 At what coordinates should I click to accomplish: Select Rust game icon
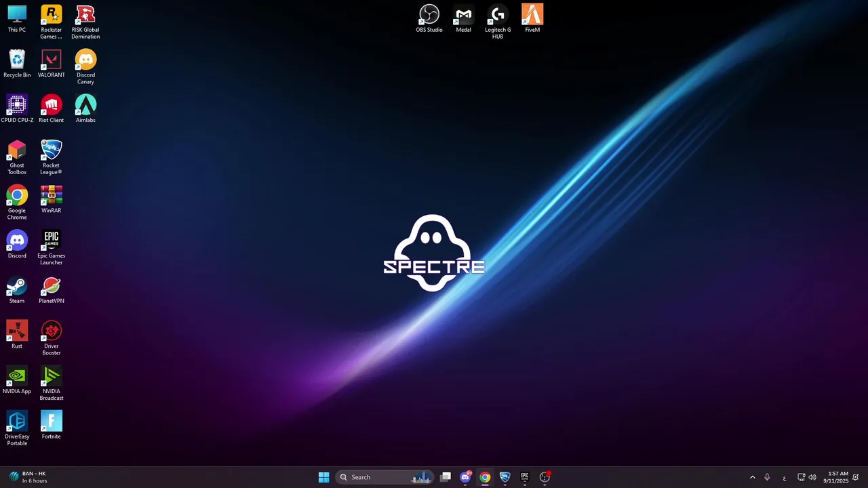point(17,335)
